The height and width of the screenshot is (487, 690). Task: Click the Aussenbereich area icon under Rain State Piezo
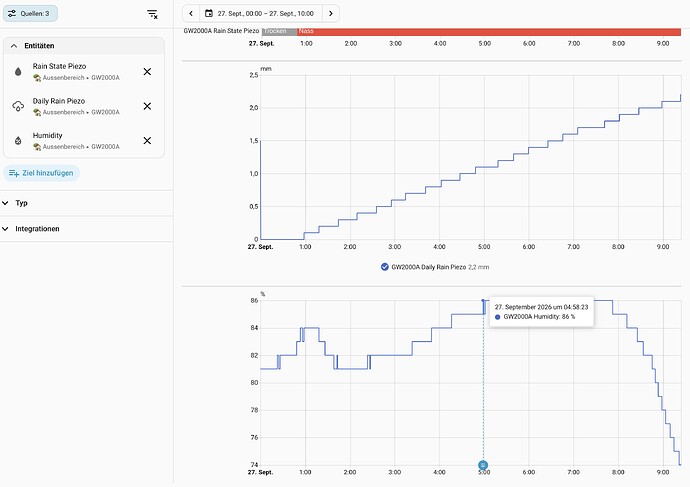coord(37,78)
